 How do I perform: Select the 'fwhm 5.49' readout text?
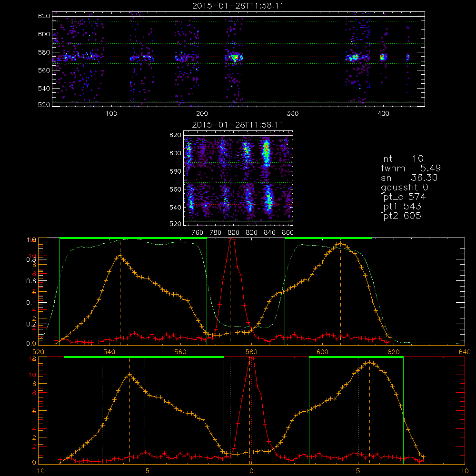(411, 168)
